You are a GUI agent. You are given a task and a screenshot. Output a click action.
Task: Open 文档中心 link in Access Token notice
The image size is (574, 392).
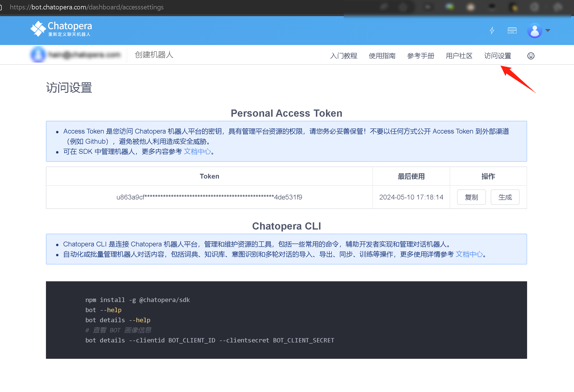[197, 151]
